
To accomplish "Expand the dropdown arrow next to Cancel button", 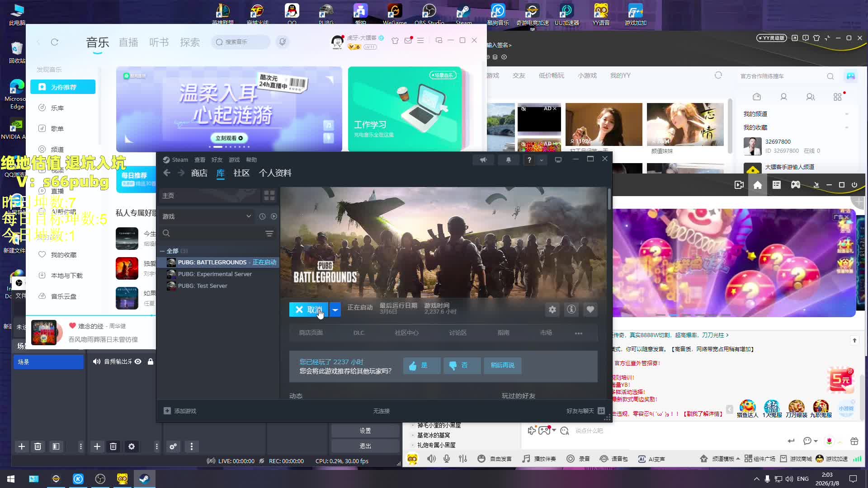I will (335, 310).
